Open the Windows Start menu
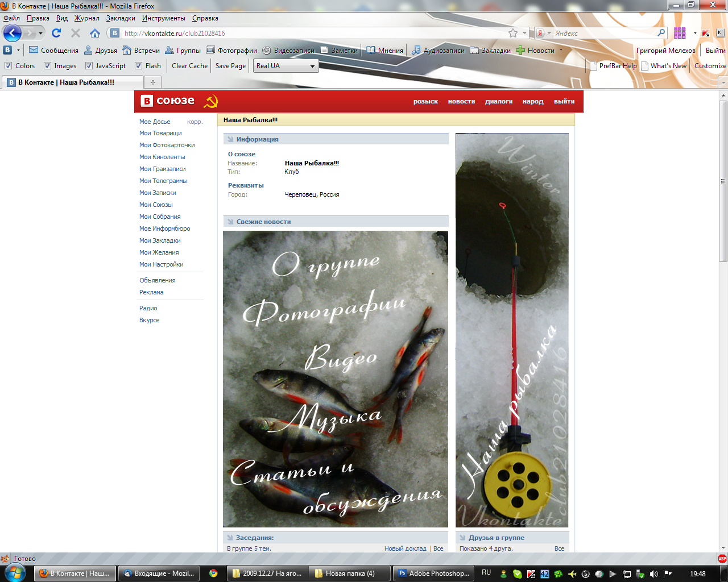This screenshot has width=728, height=582. (x=15, y=573)
